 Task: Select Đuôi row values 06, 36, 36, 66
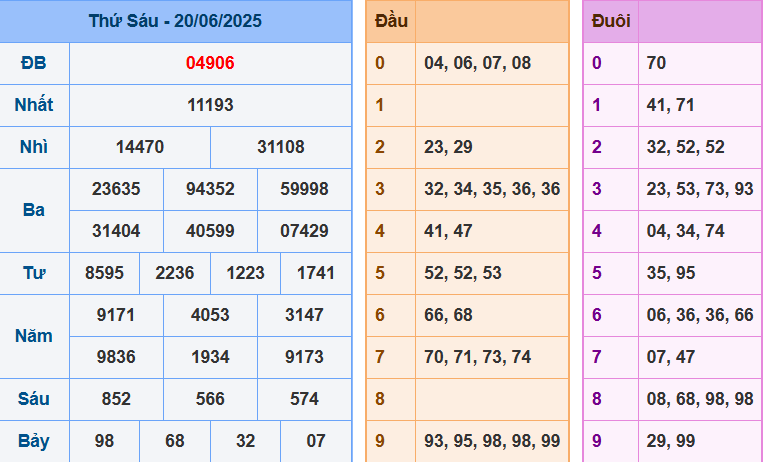point(700,315)
